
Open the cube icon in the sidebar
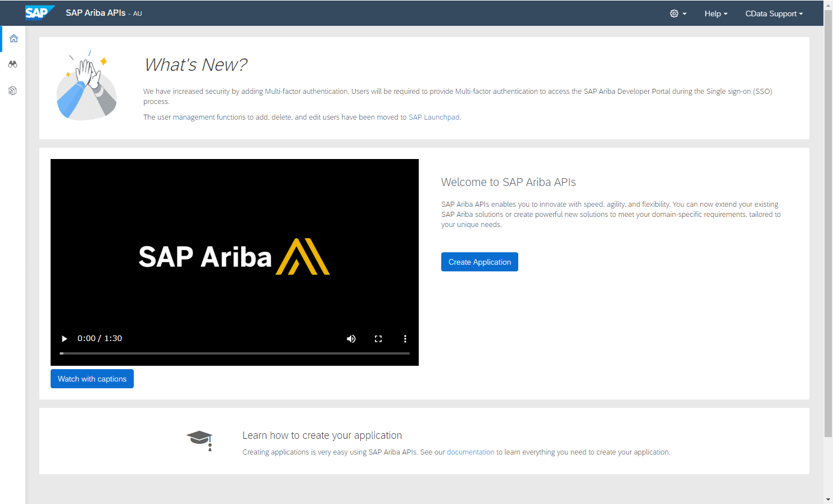point(12,90)
